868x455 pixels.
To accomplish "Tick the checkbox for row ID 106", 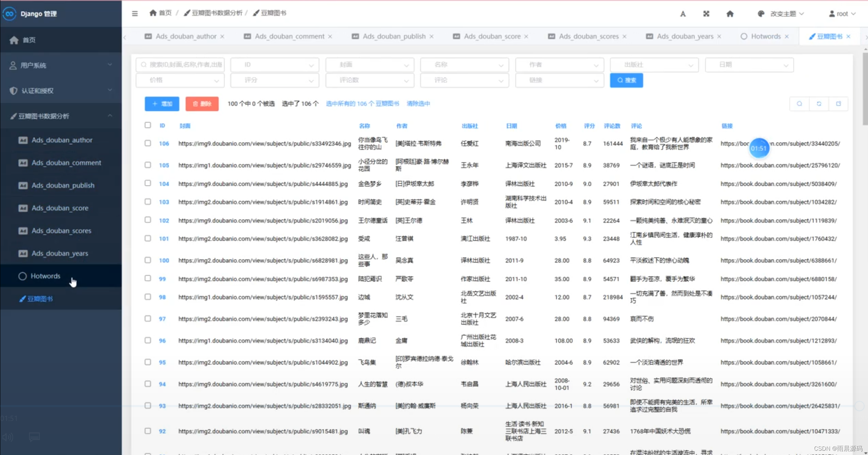I will [x=148, y=143].
